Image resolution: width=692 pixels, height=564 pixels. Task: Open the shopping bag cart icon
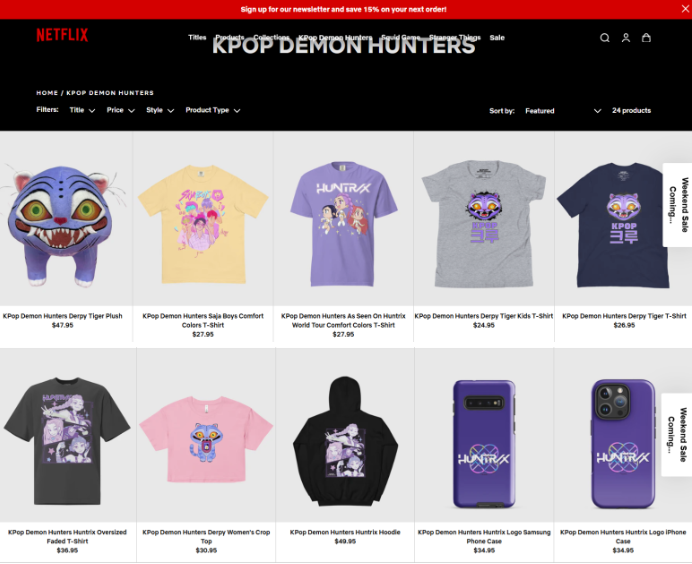point(646,38)
